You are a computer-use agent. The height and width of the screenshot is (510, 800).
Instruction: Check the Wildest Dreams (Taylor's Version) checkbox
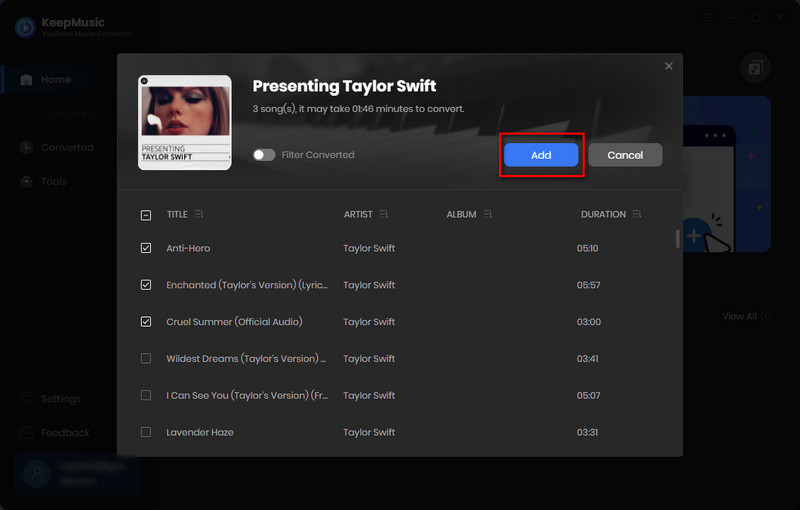pos(146,359)
